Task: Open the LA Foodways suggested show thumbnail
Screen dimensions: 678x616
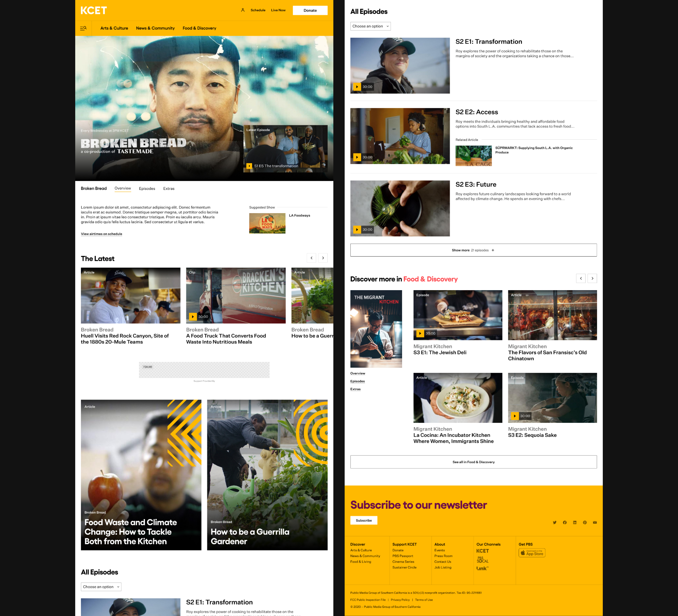Action: [267, 223]
